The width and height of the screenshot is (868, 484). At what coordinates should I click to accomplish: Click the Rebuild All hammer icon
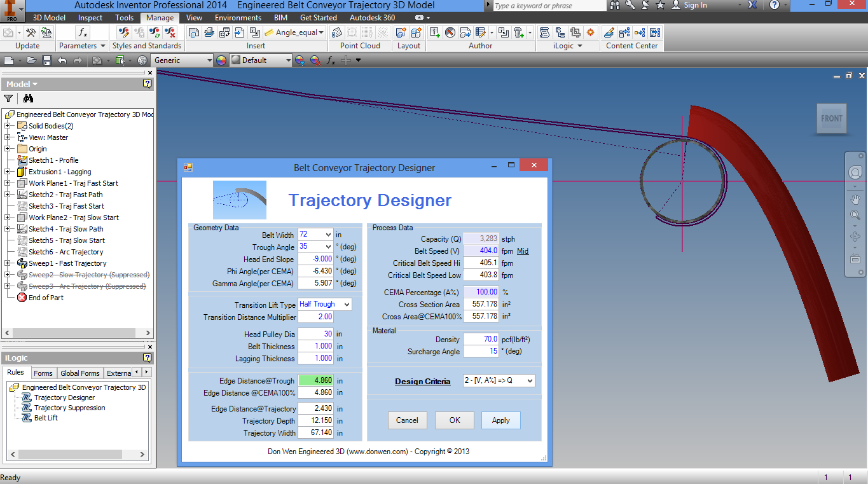click(x=30, y=32)
